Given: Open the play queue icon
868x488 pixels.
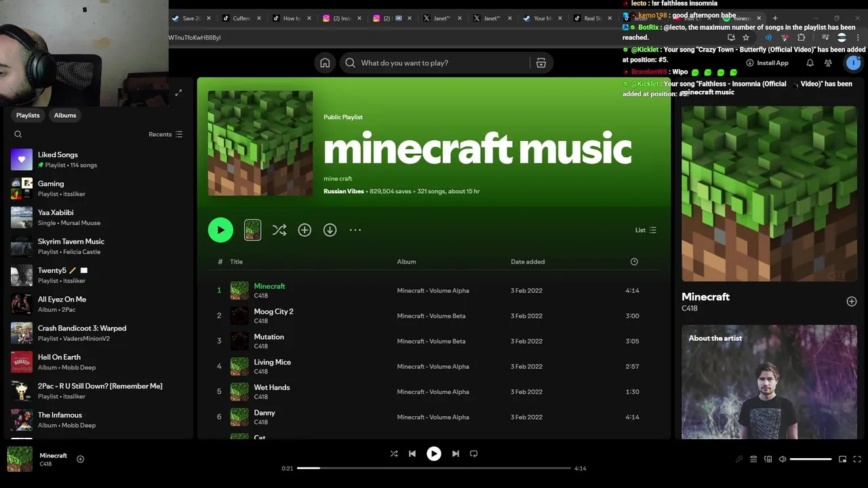Looking at the screenshot, I should tap(753, 460).
